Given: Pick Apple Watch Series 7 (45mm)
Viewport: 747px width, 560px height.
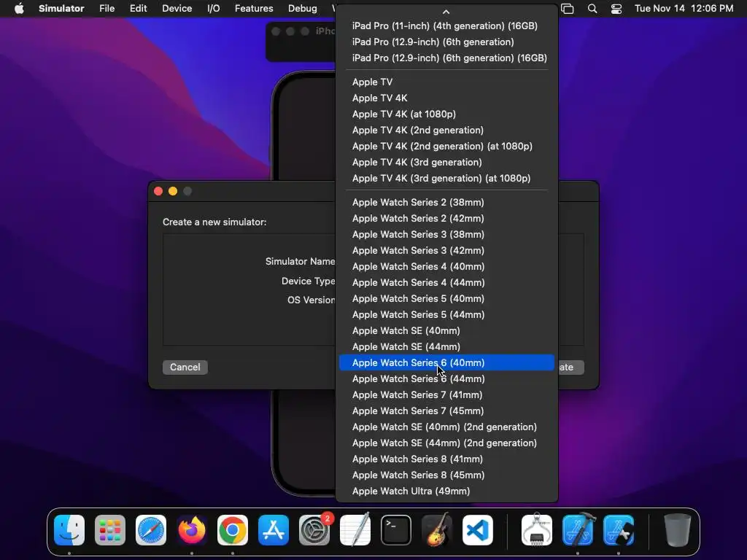Looking at the screenshot, I should click(x=447, y=411).
